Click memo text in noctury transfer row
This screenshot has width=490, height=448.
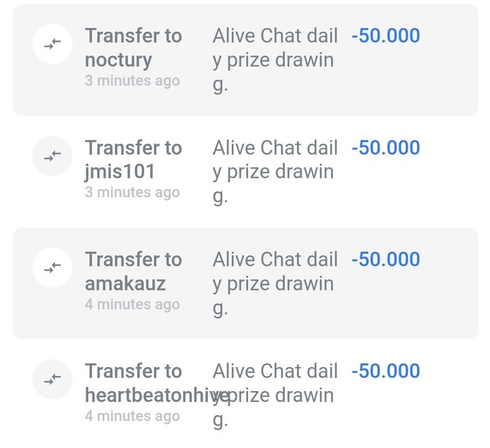(x=275, y=60)
